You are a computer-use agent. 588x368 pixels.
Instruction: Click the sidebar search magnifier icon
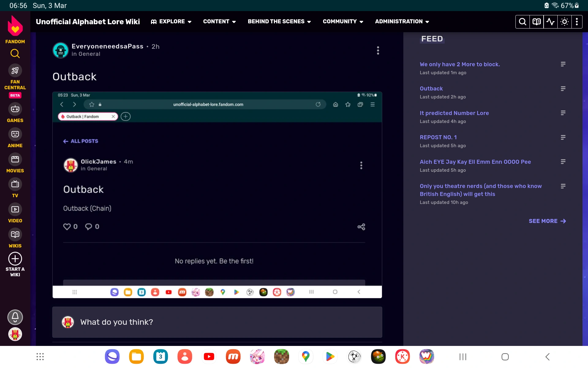pyautogui.click(x=15, y=54)
